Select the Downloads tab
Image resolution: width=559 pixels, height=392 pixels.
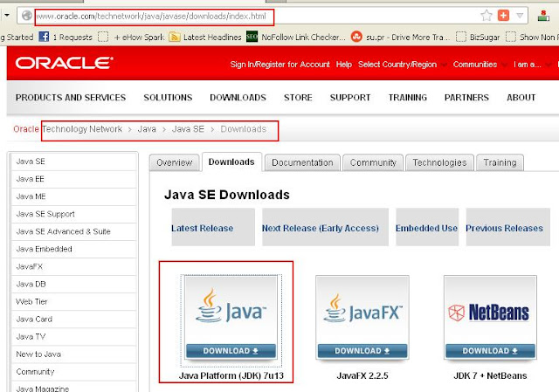point(231,162)
